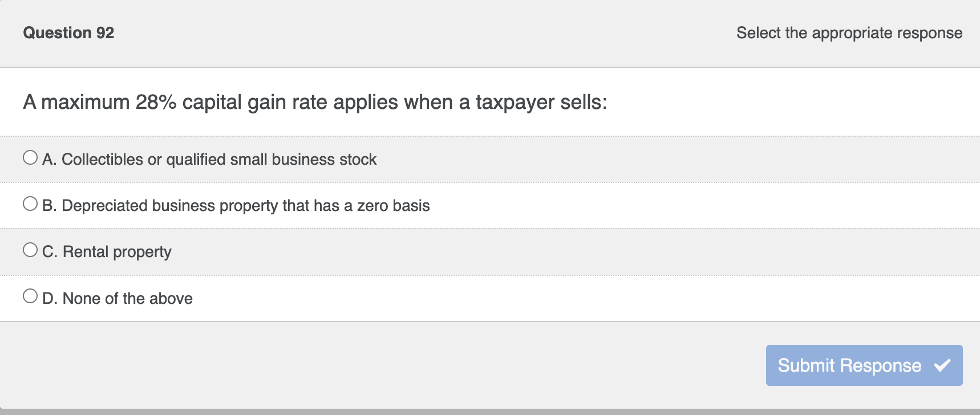
Task: Select radio button for option A
Action: [30, 158]
